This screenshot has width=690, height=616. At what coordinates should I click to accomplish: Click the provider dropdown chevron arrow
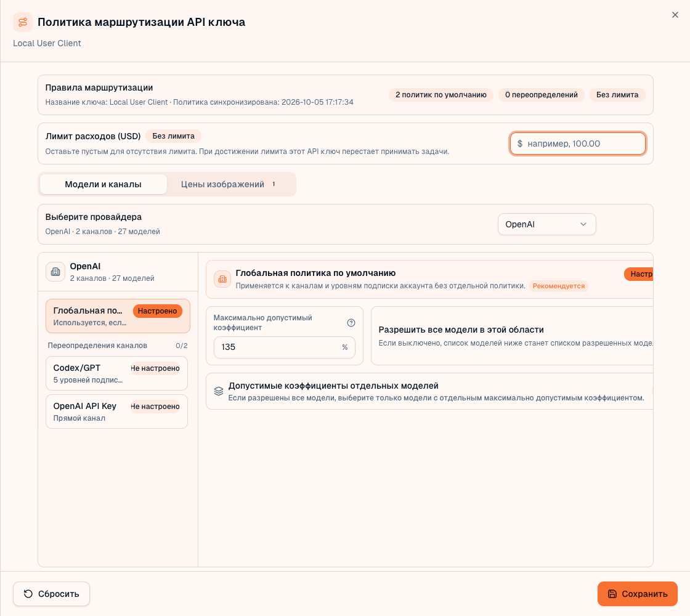pyautogui.click(x=583, y=224)
